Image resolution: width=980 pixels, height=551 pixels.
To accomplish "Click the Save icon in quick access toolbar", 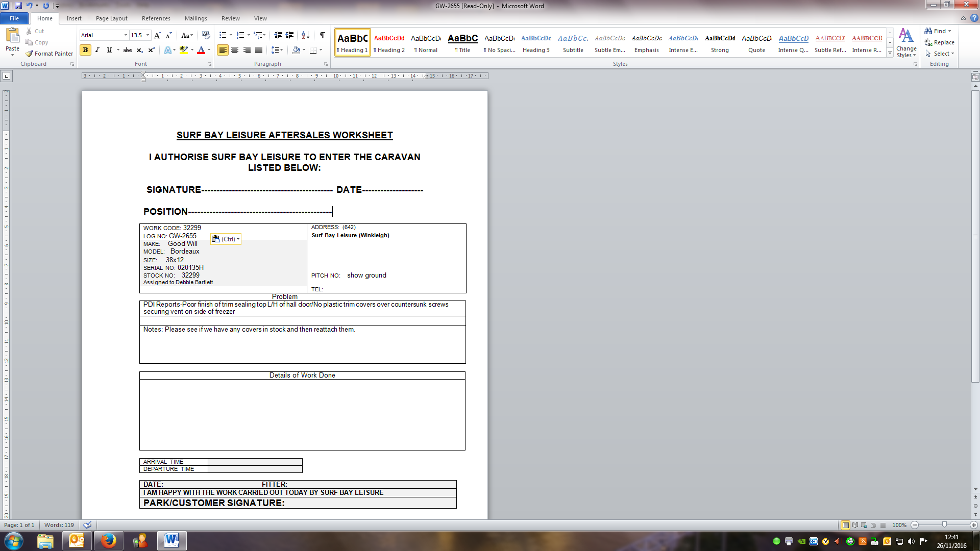I will click(x=18, y=6).
